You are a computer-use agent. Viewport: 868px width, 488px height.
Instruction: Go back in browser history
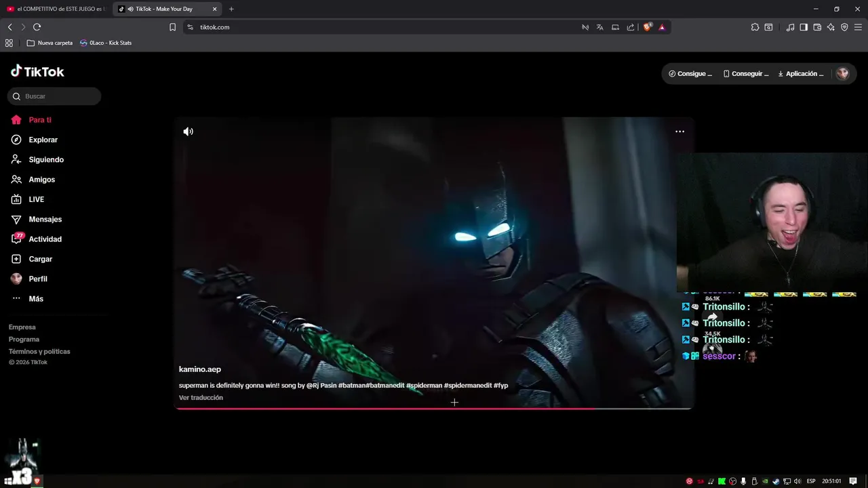10,27
